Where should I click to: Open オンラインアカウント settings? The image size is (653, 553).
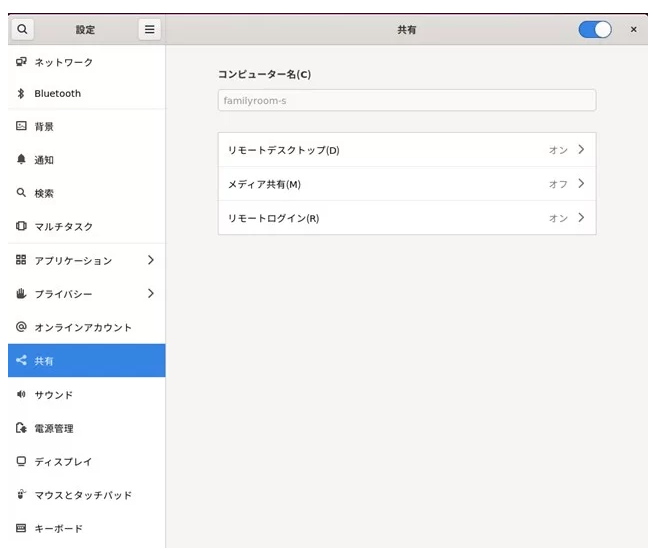click(x=87, y=327)
